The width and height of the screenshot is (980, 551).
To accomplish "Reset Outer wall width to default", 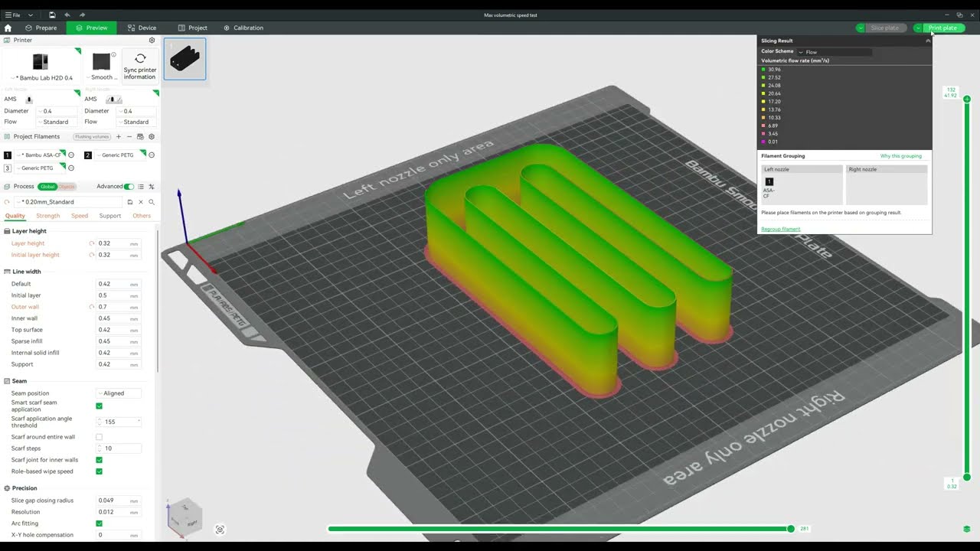I will click(92, 307).
